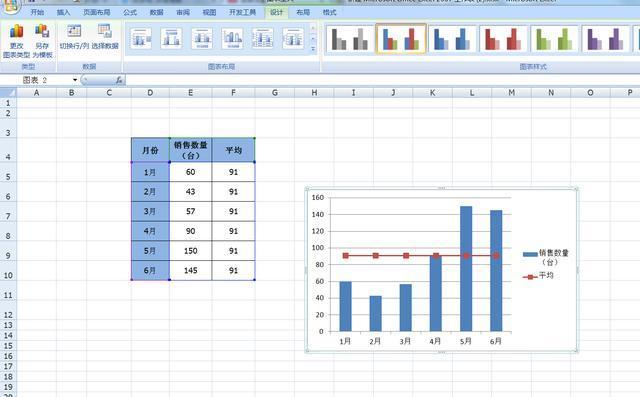
Task: Select the cell containing 145
Action: [x=191, y=271]
